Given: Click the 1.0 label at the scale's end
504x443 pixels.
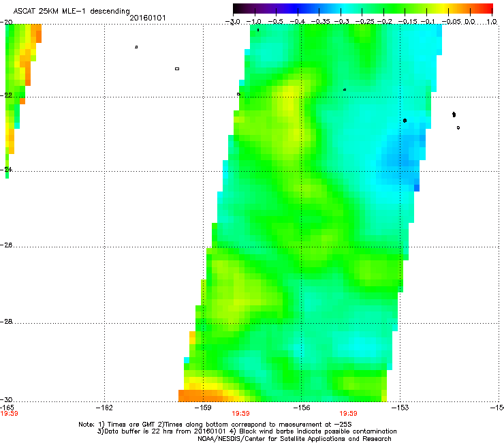Looking at the screenshot, I should pos(492,22).
